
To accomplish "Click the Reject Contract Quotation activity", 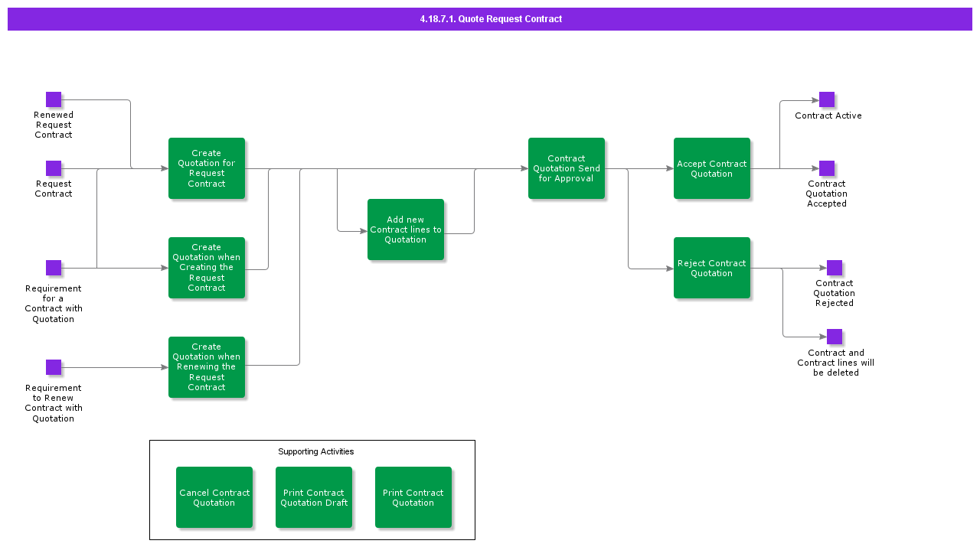I will tap(712, 268).
